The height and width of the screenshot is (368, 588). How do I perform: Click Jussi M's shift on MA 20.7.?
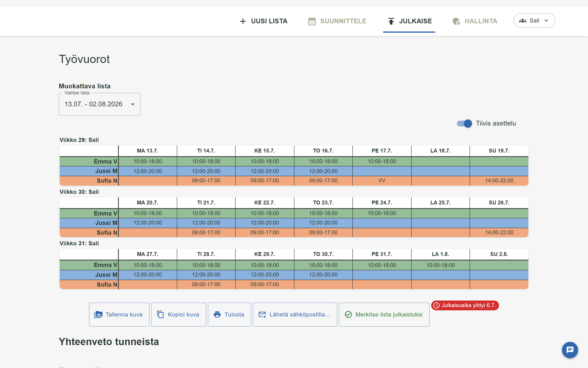[147, 223]
